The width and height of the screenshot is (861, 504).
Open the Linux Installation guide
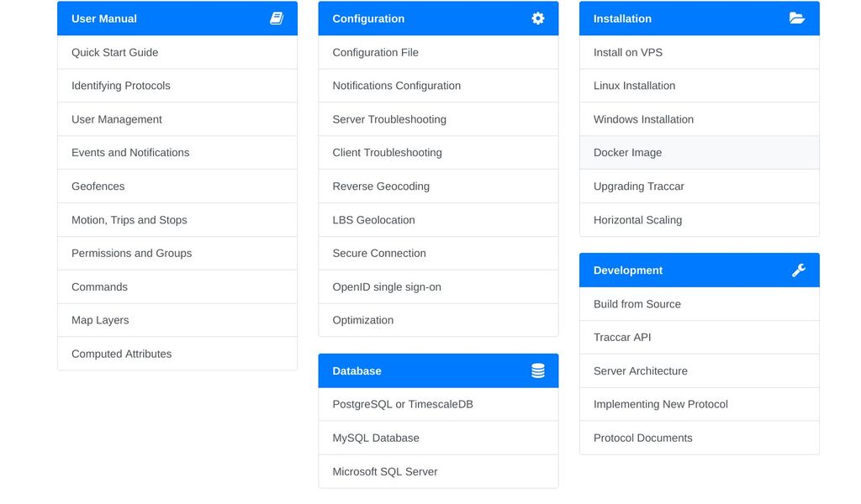[635, 86]
